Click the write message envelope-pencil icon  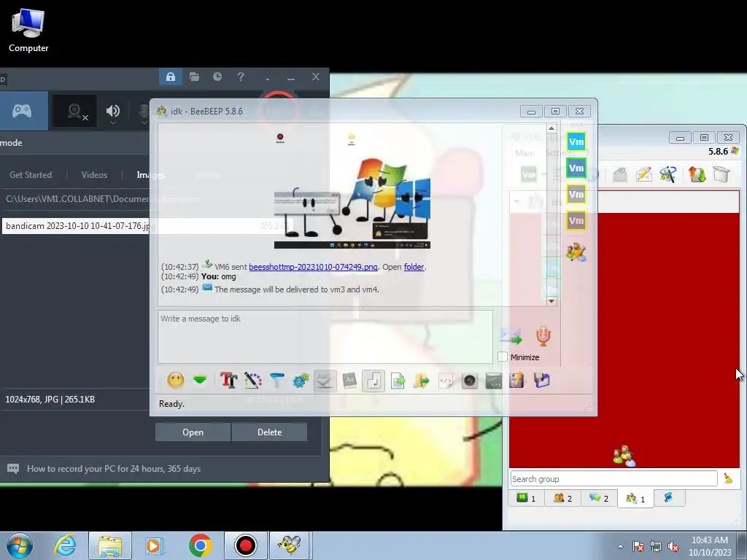pyautogui.click(x=643, y=174)
